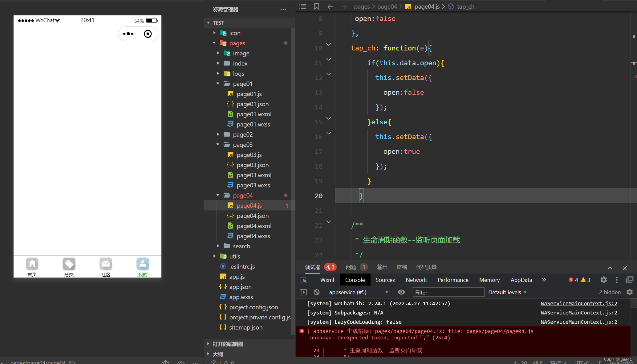637x364 pixels.
Task: Open devtools vertical dots menu
Action: click(617, 280)
